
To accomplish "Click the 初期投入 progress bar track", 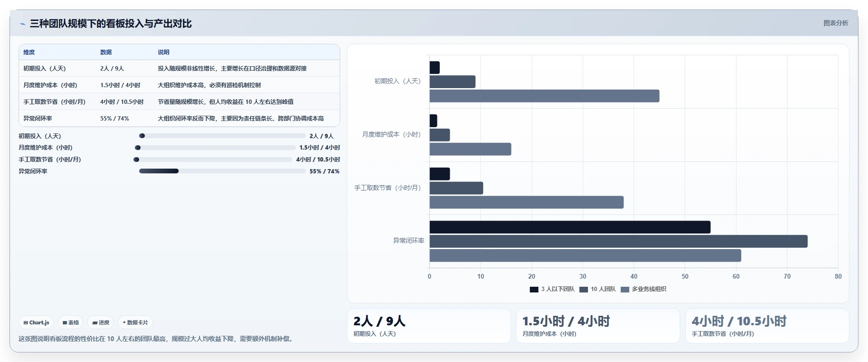I will click(x=222, y=136).
